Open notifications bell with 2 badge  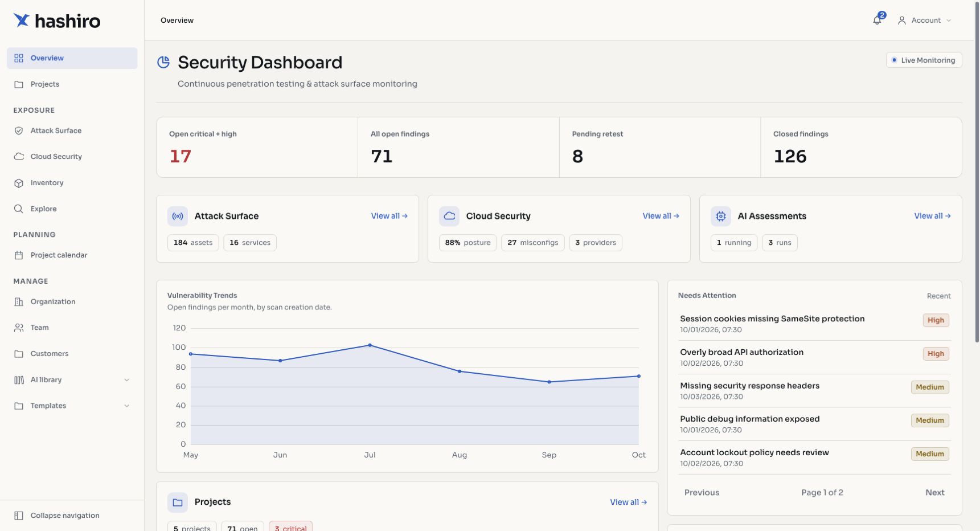[878, 20]
